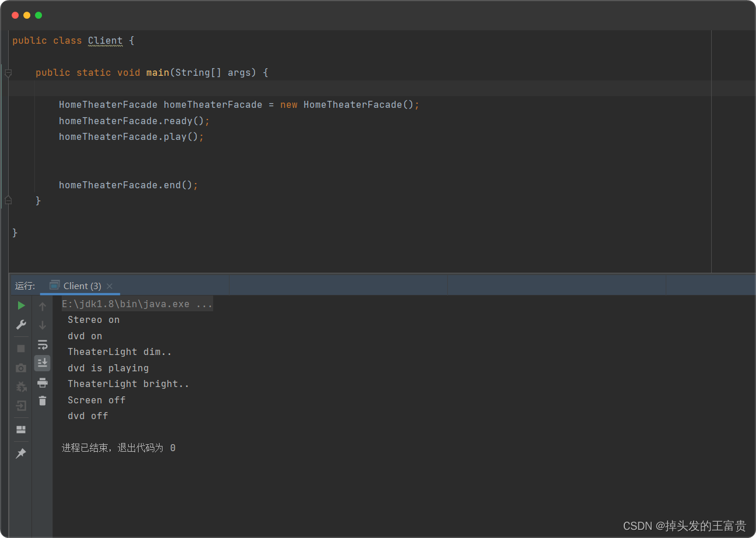Open run configuration wrench settings
The width and height of the screenshot is (756, 538).
21,325
